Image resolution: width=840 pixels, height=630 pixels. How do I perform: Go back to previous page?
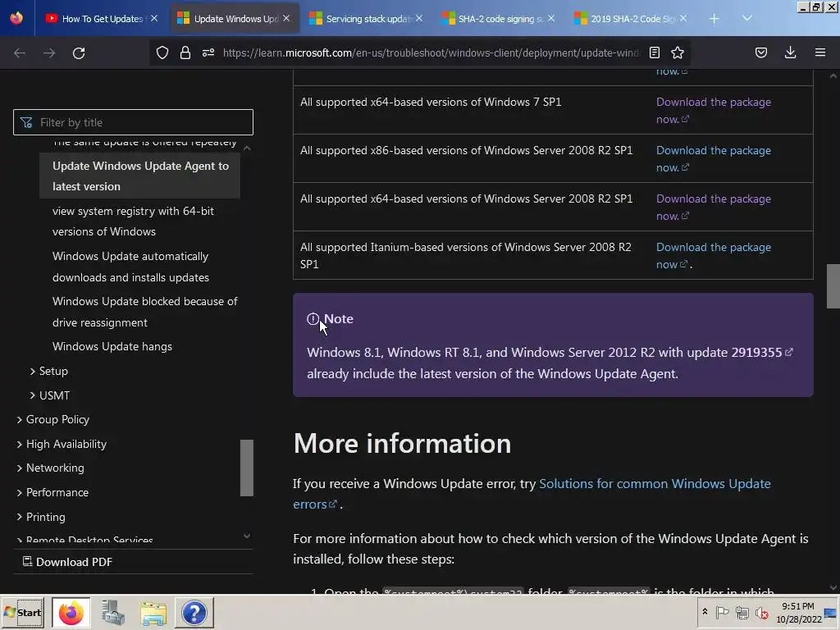click(x=20, y=52)
